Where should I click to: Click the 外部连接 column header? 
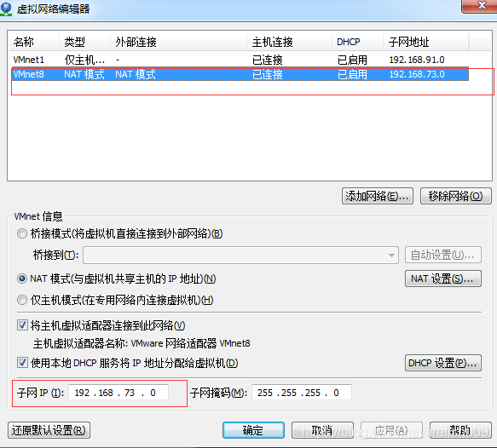coord(178,42)
